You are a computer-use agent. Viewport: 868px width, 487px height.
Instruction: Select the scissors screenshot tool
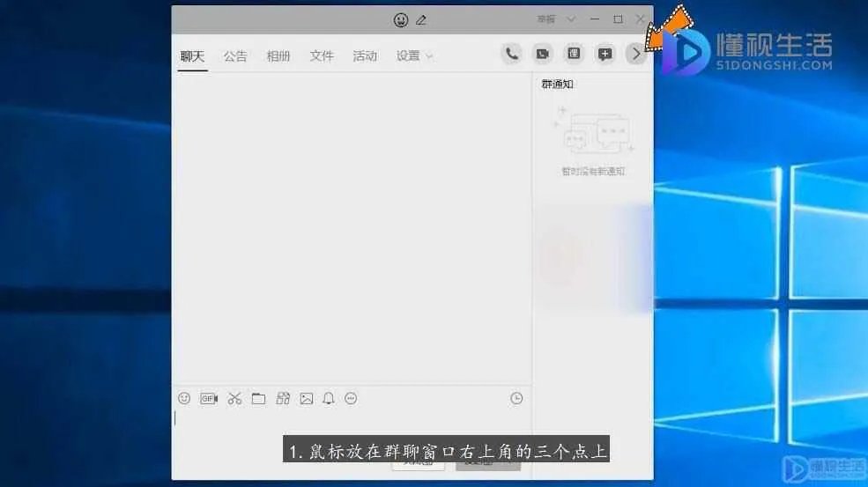click(x=234, y=398)
